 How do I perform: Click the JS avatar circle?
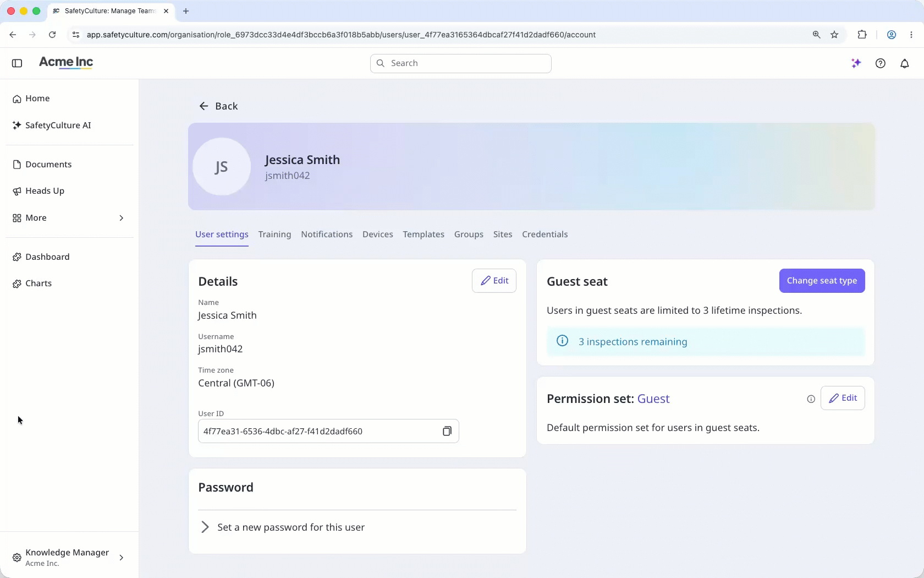coord(222,167)
